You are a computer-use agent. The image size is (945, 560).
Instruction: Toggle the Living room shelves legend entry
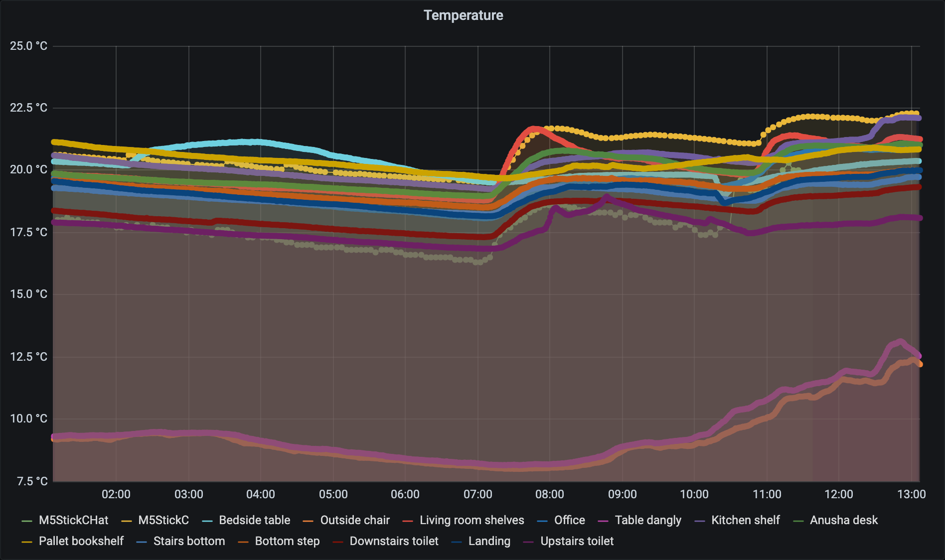click(x=472, y=520)
